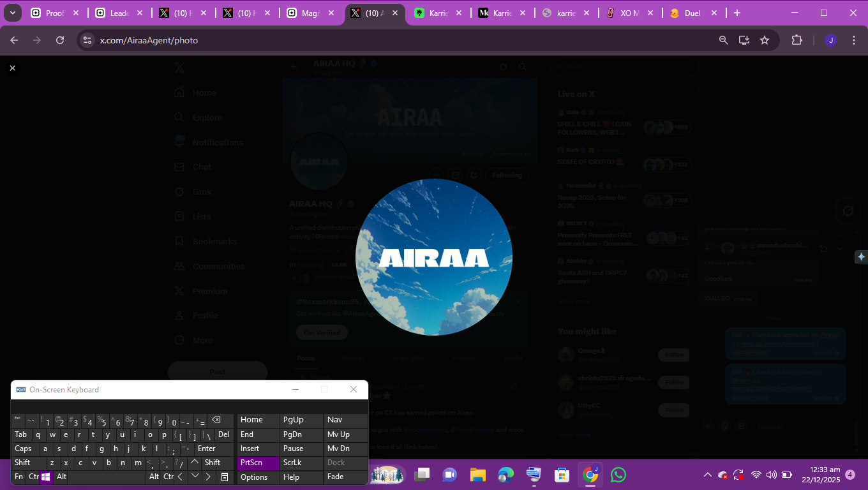Toggle Caps lock on the On-Screen Keyboard

click(x=23, y=449)
